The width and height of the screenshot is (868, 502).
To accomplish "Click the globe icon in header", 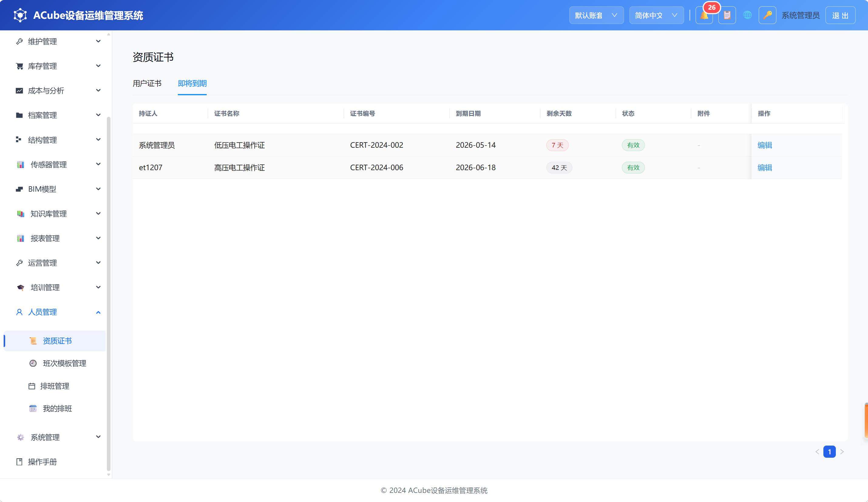I will (747, 15).
